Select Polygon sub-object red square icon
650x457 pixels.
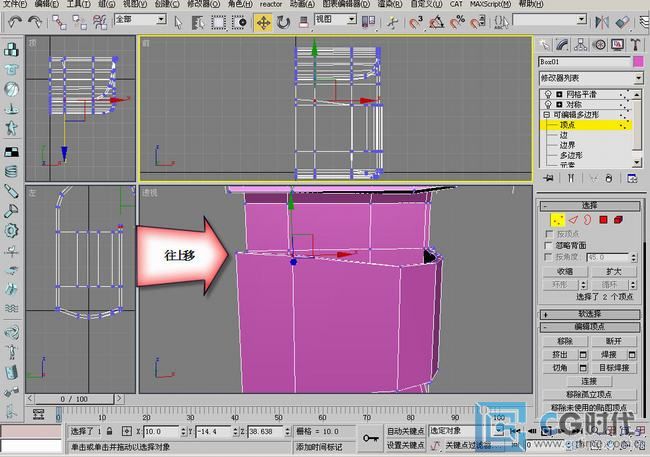(x=603, y=219)
